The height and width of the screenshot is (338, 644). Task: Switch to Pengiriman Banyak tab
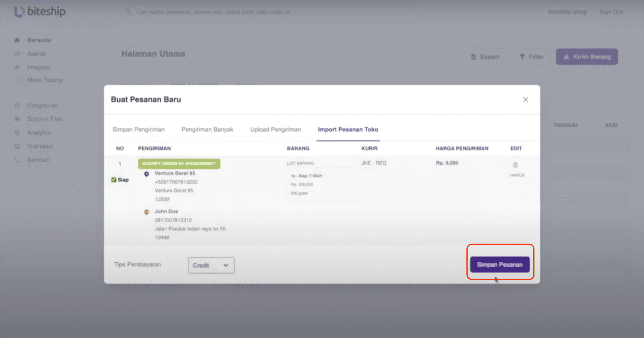coord(207,129)
